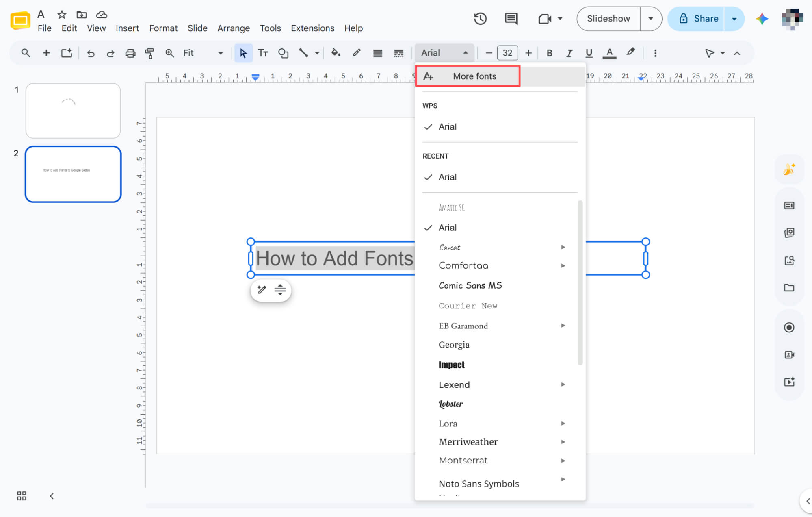Increase font size with plus
Viewport: 812px width, 517px height.
528,53
